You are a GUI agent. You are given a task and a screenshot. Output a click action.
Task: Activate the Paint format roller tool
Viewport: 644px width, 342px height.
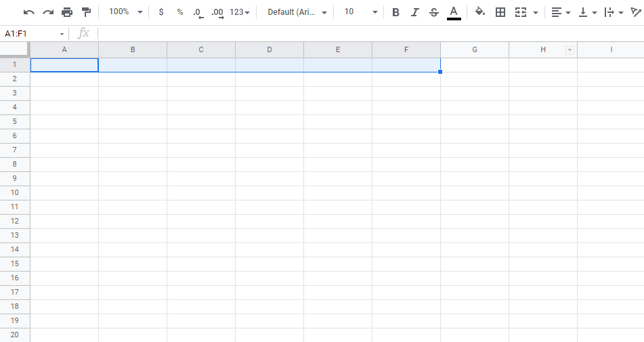(x=86, y=12)
